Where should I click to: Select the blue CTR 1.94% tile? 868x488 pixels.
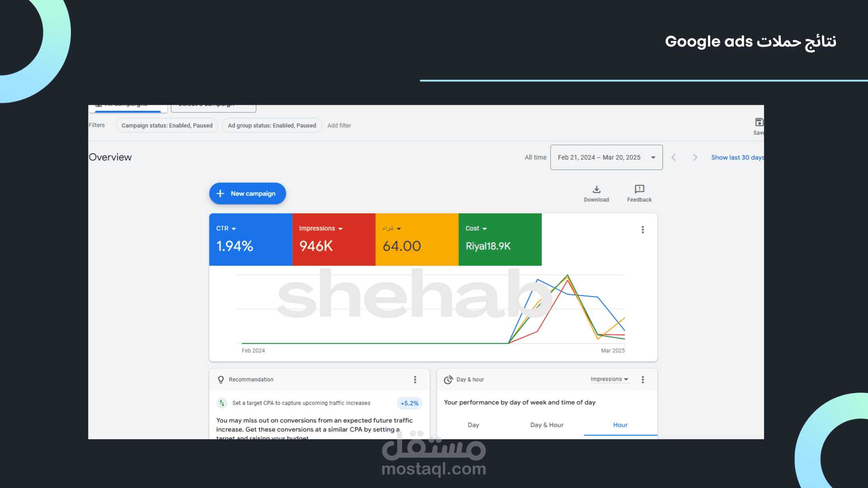tap(251, 239)
